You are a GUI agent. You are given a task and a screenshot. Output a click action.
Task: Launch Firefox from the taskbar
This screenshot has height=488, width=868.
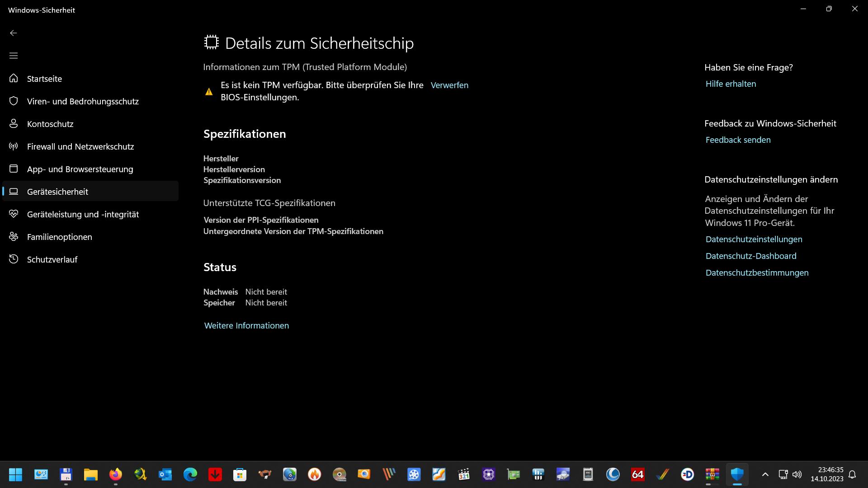point(115,475)
